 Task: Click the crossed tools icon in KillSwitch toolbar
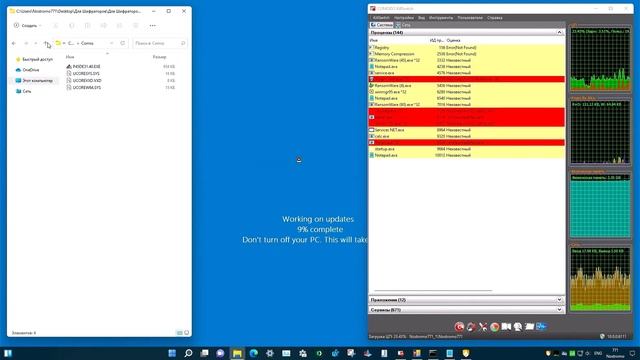click(x=483, y=327)
